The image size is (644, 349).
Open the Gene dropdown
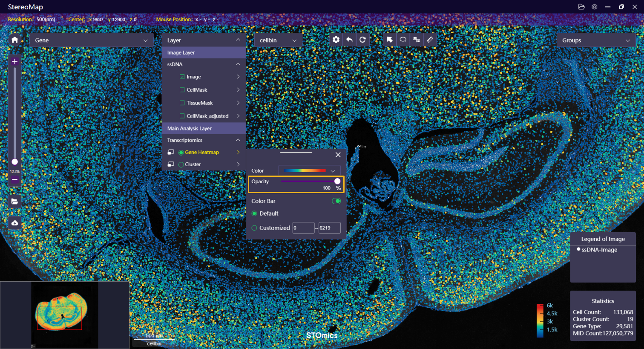[x=91, y=40]
